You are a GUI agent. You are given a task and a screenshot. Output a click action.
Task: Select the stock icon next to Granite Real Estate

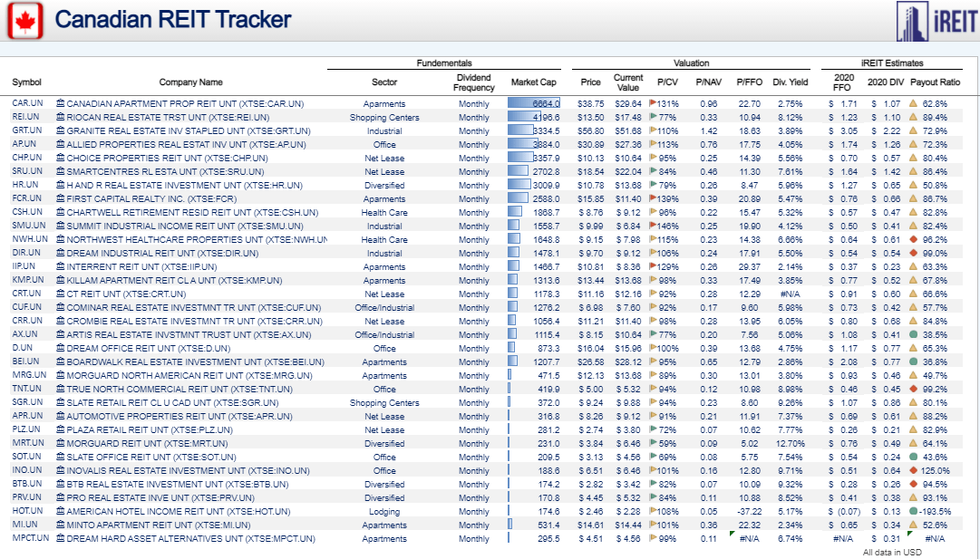click(x=61, y=131)
